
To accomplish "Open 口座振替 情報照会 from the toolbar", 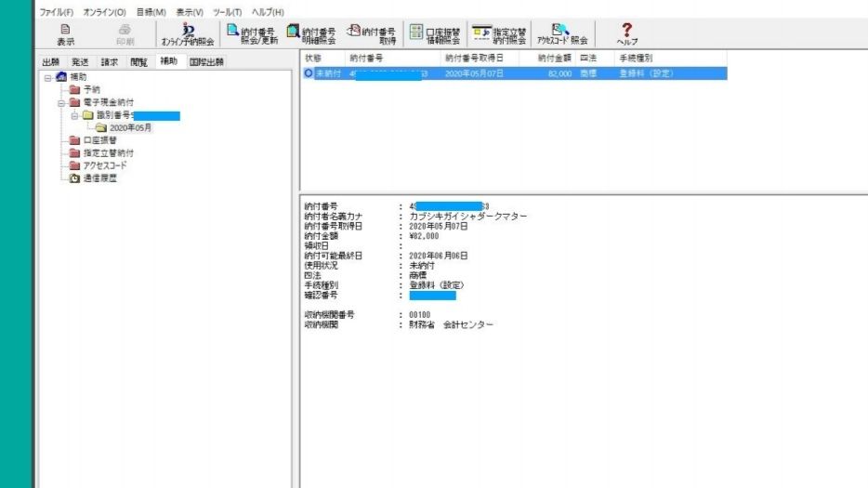I will pos(436,34).
